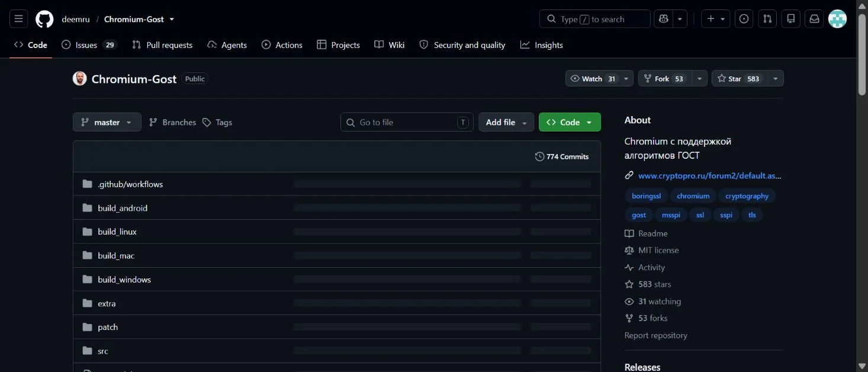
Task: Fork the repository with Fork button
Action: 665,79
